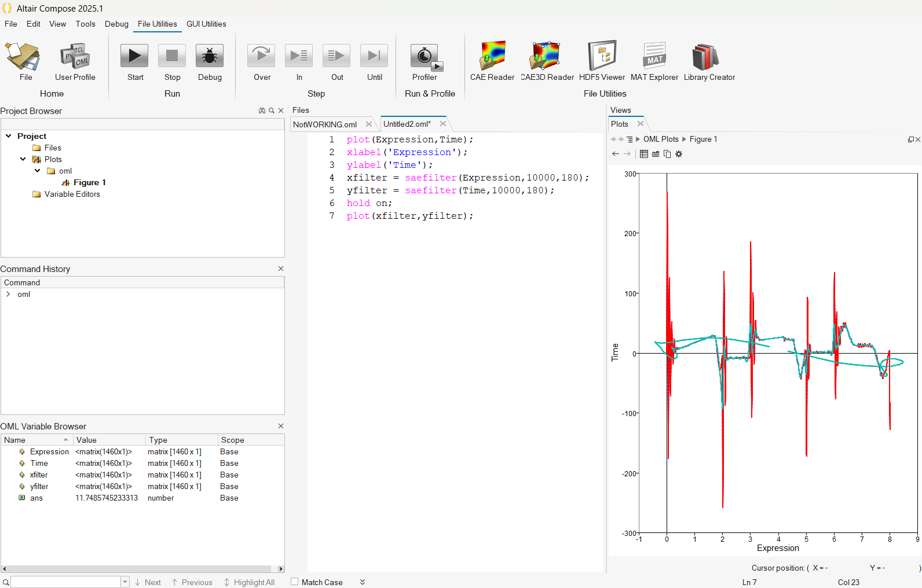Open the plot data table icon
This screenshot has width=922, height=588.
point(644,154)
